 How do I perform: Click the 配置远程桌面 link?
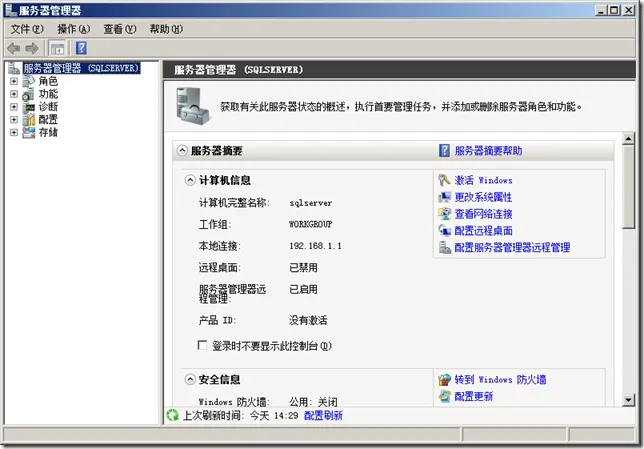[483, 230]
